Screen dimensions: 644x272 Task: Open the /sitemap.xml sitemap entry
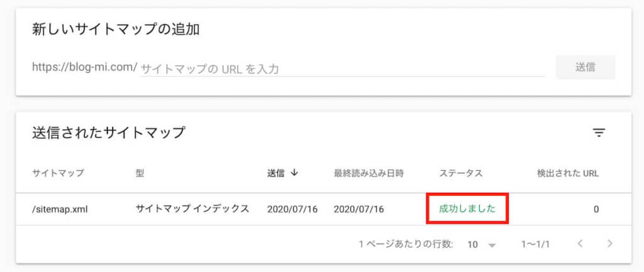[60, 209]
